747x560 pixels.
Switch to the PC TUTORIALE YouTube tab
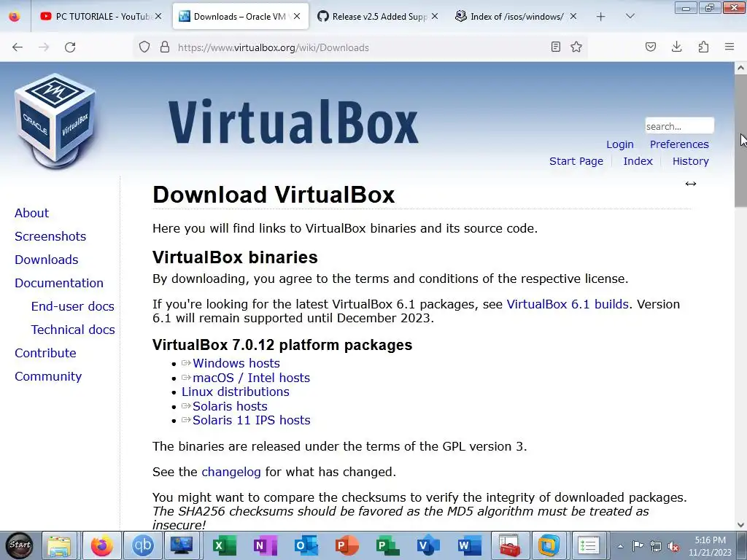101,16
